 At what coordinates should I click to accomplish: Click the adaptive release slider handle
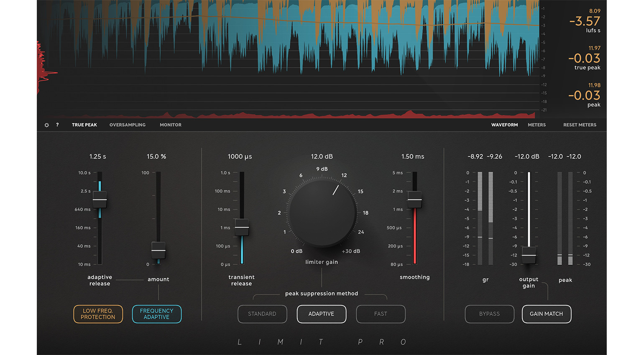coord(100,200)
